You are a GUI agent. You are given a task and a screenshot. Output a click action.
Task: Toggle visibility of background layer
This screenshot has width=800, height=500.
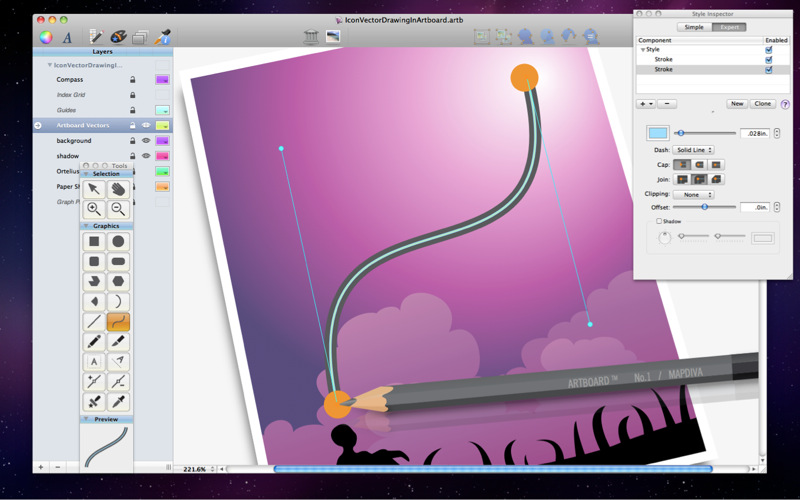pyautogui.click(x=146, y=141)
